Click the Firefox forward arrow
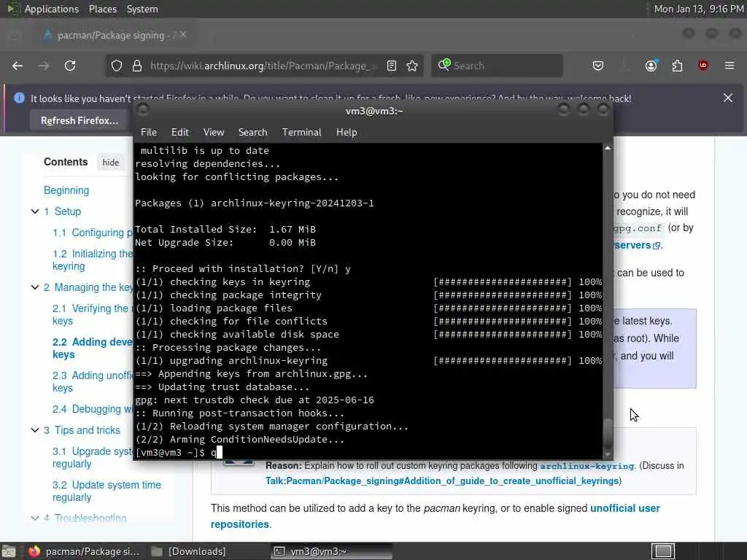 tap(44, 66)
